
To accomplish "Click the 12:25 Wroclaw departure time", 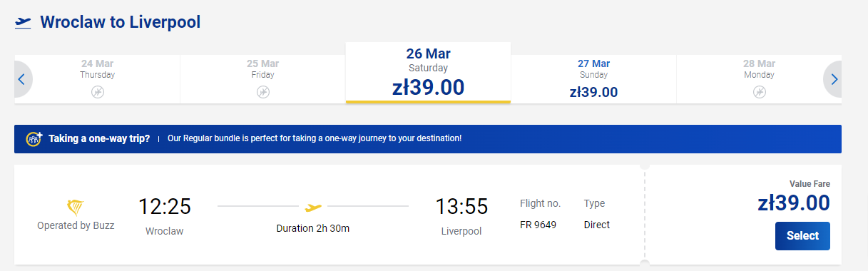I will click(165, 207).
